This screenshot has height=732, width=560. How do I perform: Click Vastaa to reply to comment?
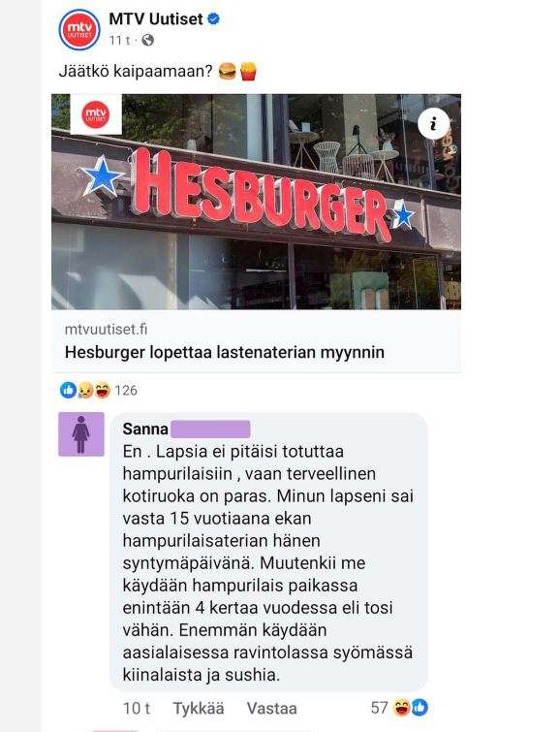(271, 708)
